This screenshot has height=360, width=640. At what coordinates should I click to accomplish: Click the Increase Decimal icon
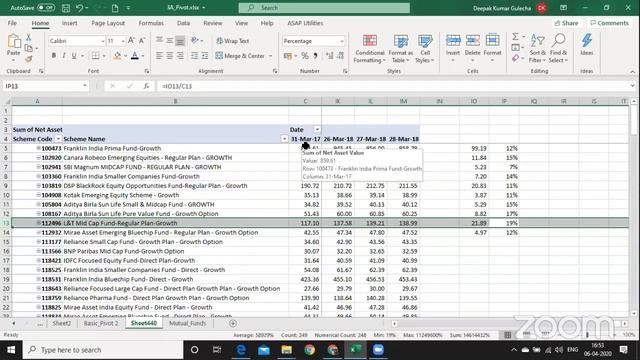[x=330, y=56]
